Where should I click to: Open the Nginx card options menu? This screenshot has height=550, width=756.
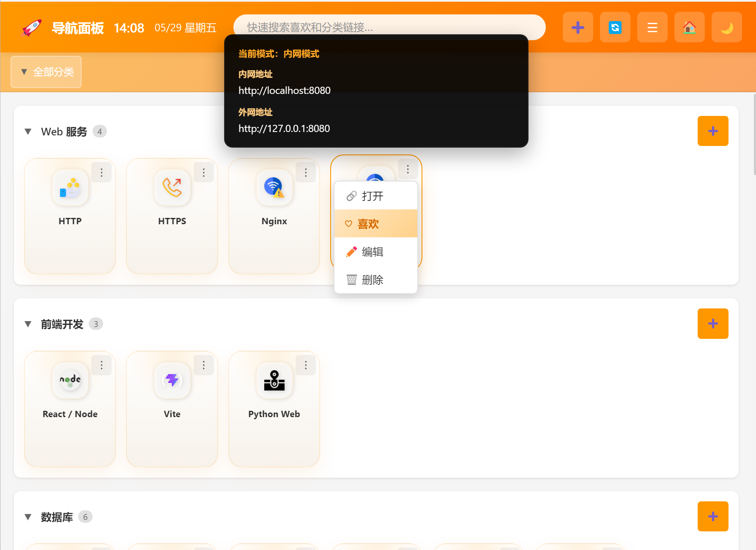coord(306,172)
